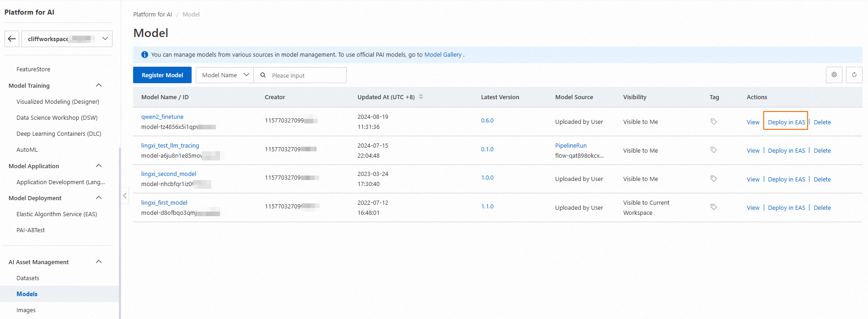Open the Model Gallery link
This screenshot has height=319, width=868.
(443, 54)
